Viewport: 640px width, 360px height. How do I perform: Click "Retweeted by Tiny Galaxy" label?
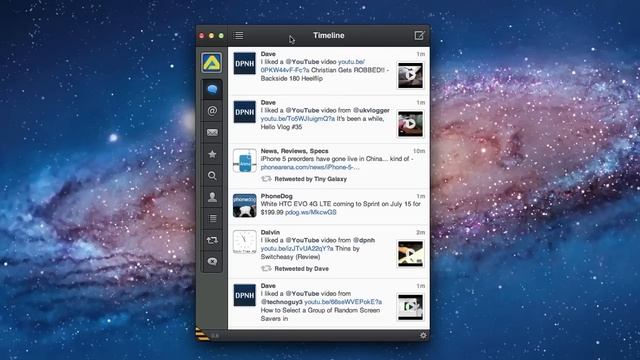(x=310, y=179)
